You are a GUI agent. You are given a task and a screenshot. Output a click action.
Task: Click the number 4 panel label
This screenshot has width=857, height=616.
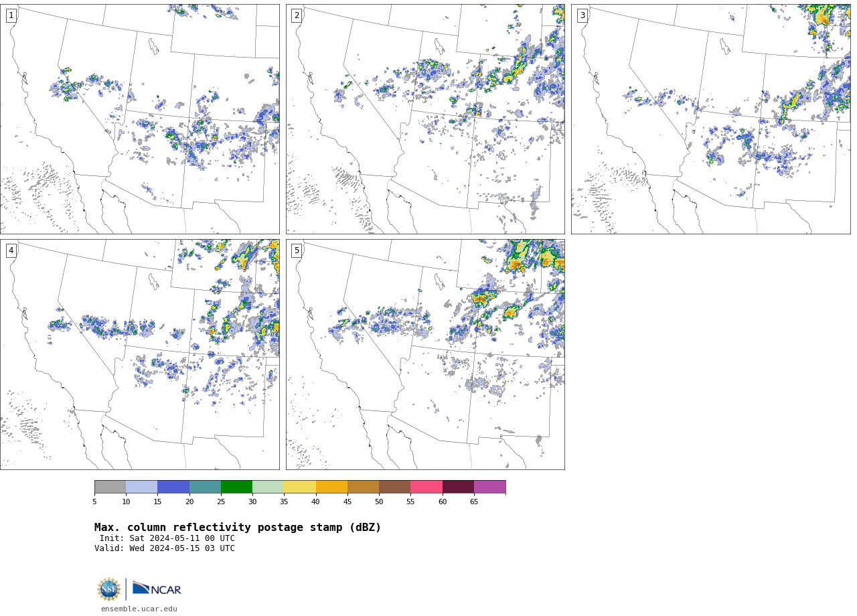[11, 250]
